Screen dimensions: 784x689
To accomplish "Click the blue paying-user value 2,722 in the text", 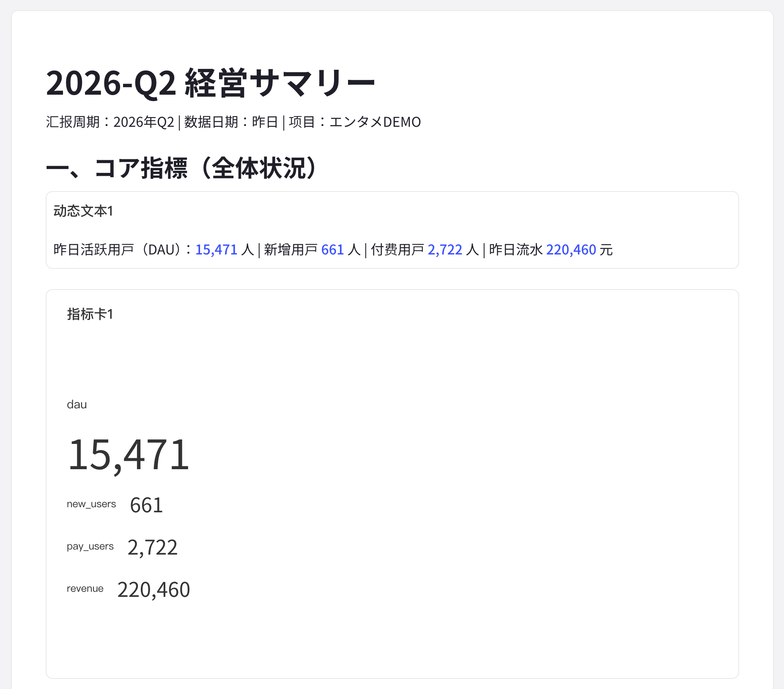I will [445, 250].
